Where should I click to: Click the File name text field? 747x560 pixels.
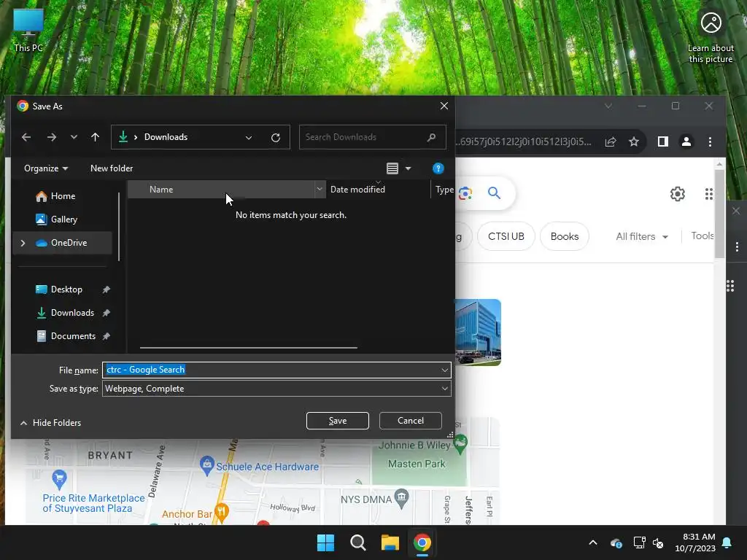[271, 370]
